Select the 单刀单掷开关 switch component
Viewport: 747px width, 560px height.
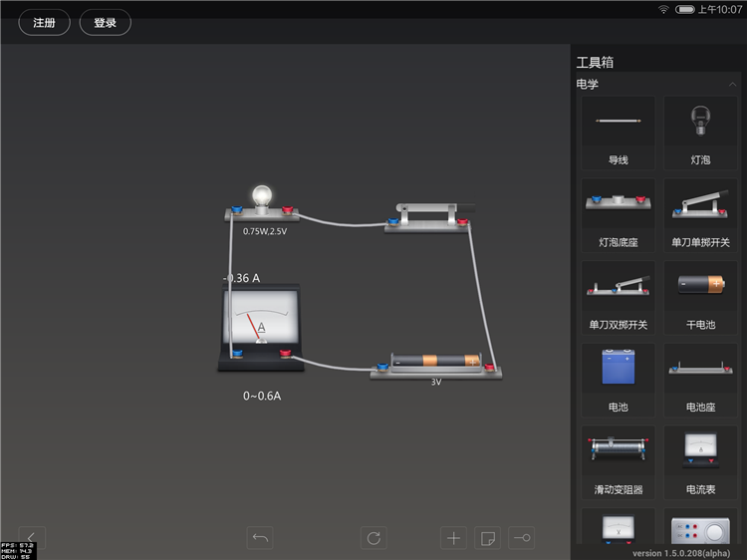[x=700, y=215]
